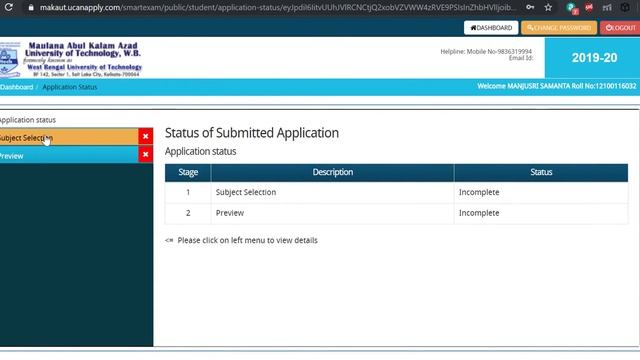
Task: Open Subject Selection in left menu
Action: [x=69, y=138]
